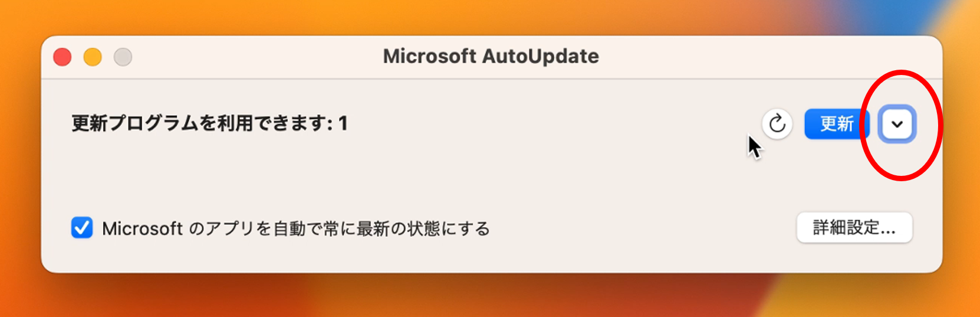Image resolution: width=980 pixels, height=317 pixels.
Task: Uncheck the blue checkmark box
Action: 82,227
